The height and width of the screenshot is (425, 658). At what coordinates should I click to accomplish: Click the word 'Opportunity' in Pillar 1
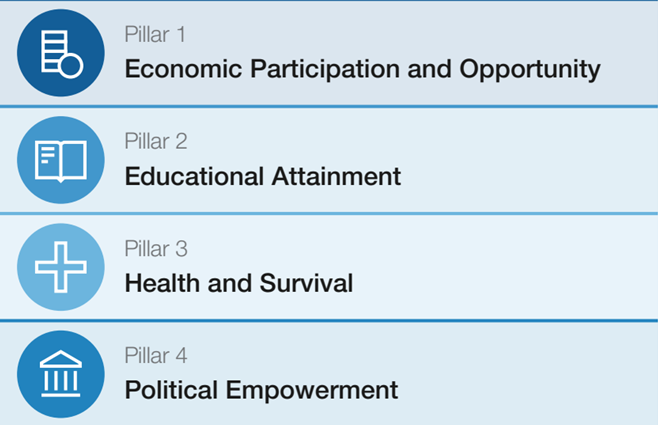click(x=530, y=69)
